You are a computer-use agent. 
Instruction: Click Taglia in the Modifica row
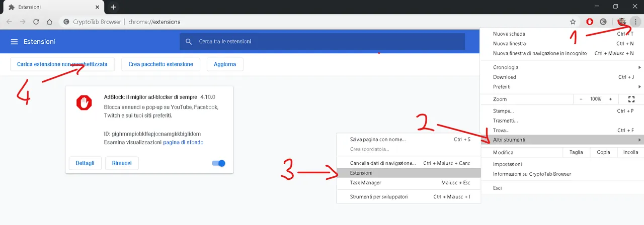(576, 152)
